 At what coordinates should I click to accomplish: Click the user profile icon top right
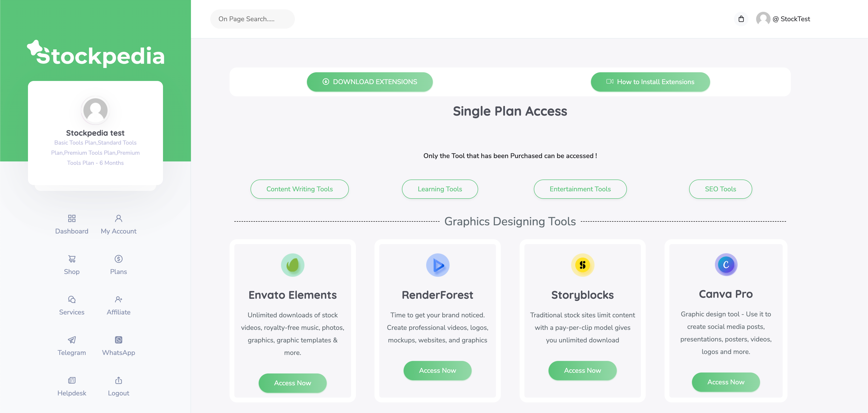(763, 18)
